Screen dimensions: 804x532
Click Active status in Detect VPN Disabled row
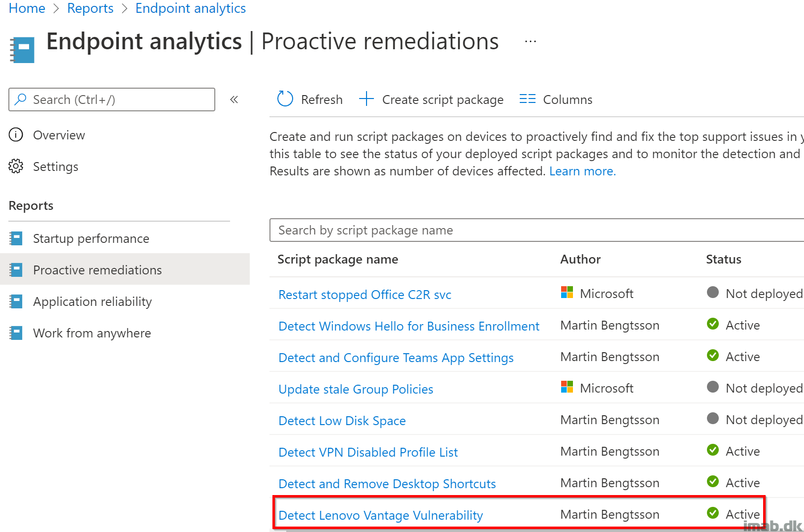[x=742, y=451]
